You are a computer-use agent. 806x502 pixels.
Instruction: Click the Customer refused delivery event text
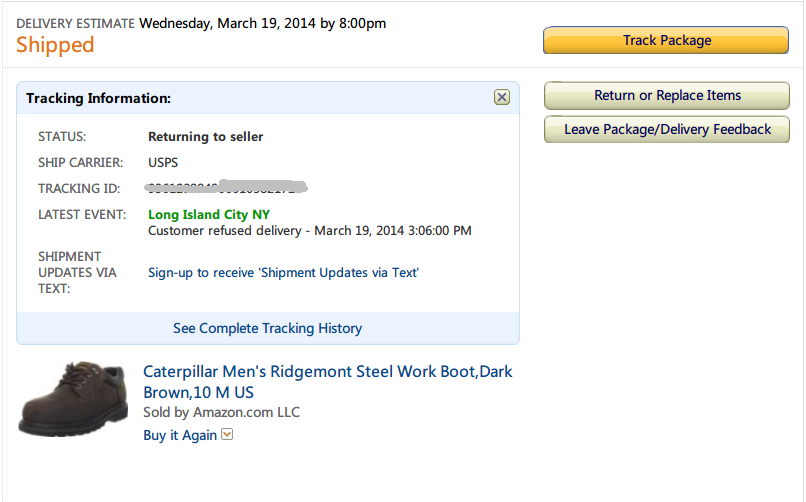coord(309,231)
